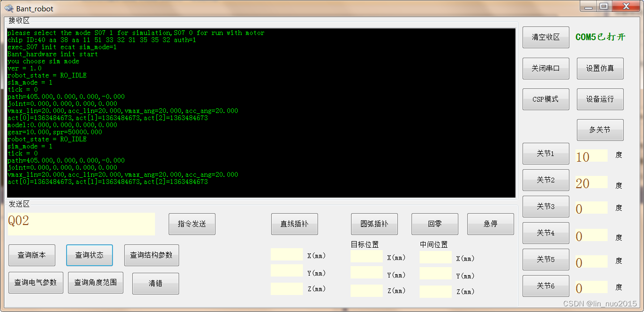
Task: Maximize the Bant_robot window
Action: (x=604, y=7)
